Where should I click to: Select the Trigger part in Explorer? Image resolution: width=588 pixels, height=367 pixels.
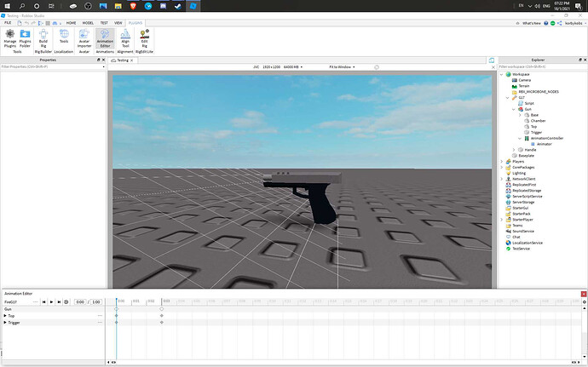click(x=536, y=132)
